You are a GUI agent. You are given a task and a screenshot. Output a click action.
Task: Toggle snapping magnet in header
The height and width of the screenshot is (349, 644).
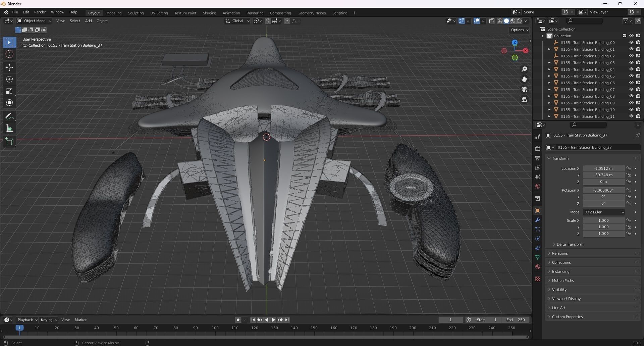[x=268, y=21]
